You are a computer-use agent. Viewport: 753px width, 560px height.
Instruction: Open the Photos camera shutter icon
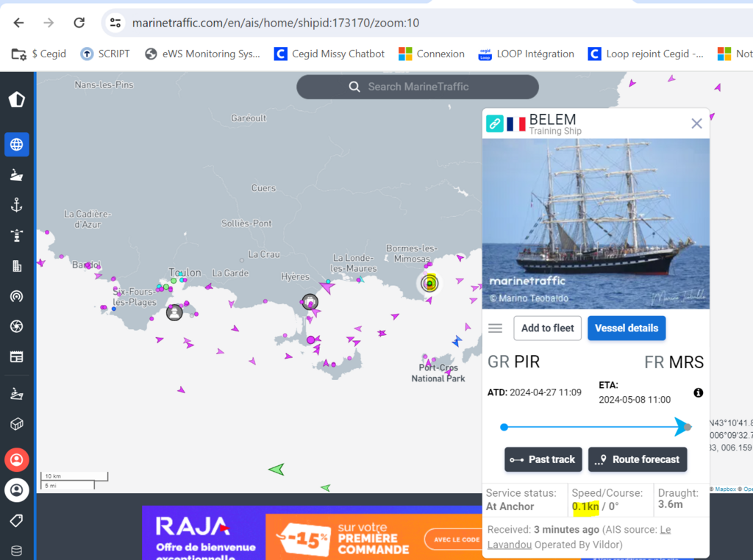(x=17, y=326)
